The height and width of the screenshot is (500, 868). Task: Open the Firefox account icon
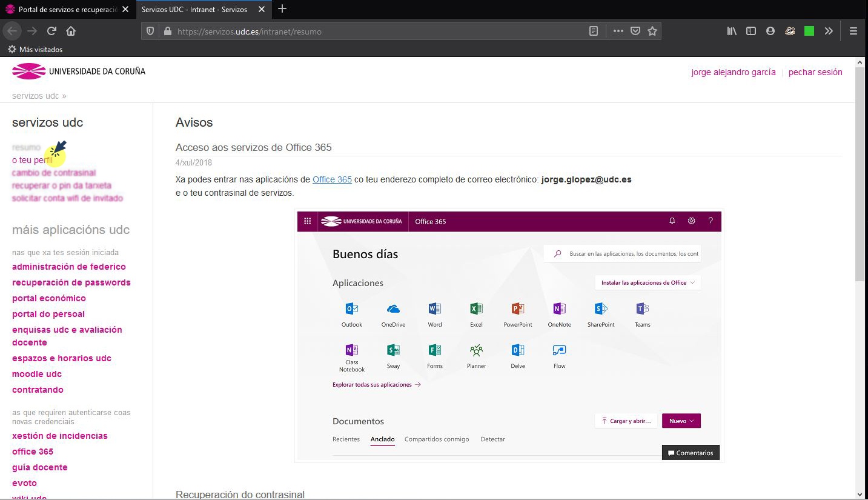[770, 31]
